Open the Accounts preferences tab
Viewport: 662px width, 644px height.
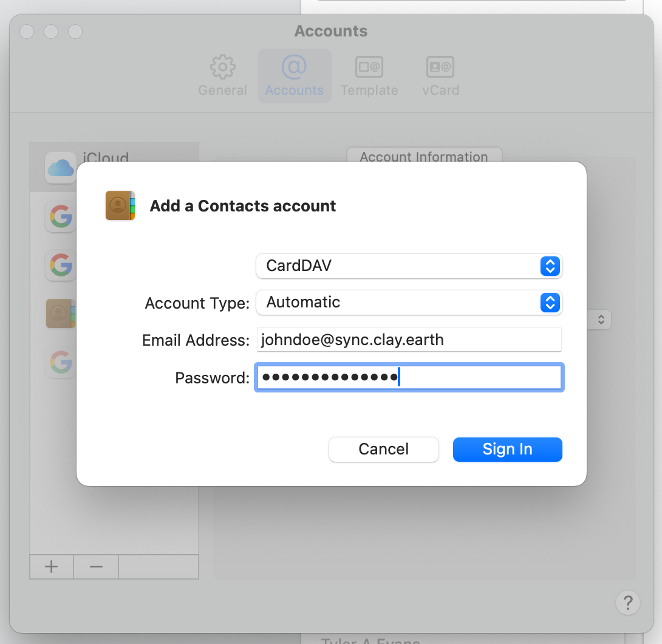[x=295, y=77]
